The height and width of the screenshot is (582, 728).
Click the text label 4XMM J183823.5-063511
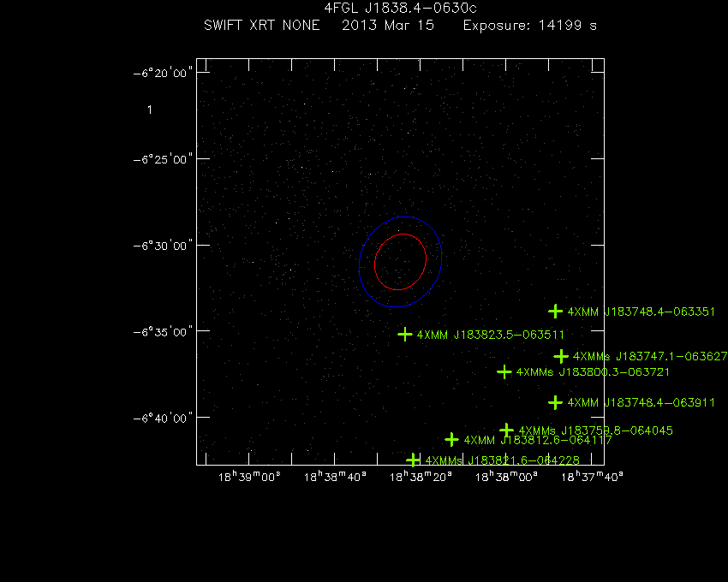coord(491,335)
